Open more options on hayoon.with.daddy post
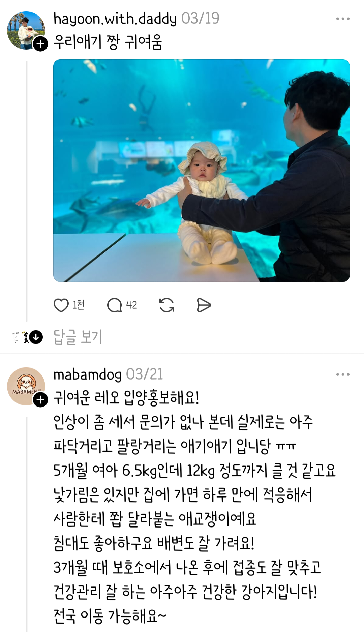Screen dimensions: 364x632 click(x=343, y=19)
